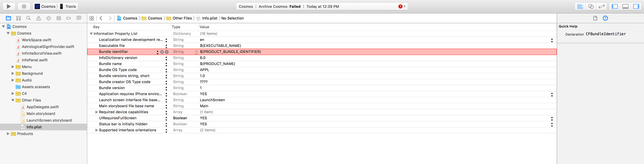Click the Run (play) button

pyautogui.click(x=9, y=6)
